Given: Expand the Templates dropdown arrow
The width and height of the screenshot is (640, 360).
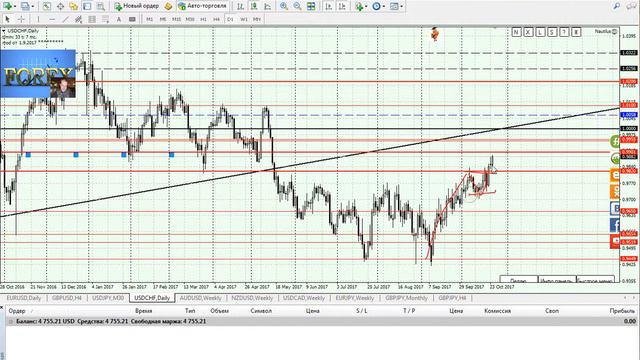Looking at the screenshot, I should click(x=402, y=6).
